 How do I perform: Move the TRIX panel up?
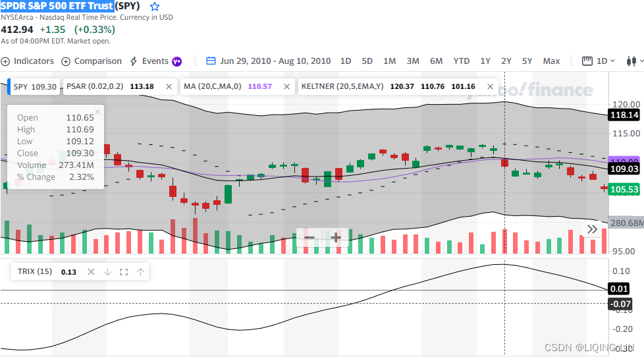(x=140, y=272)
